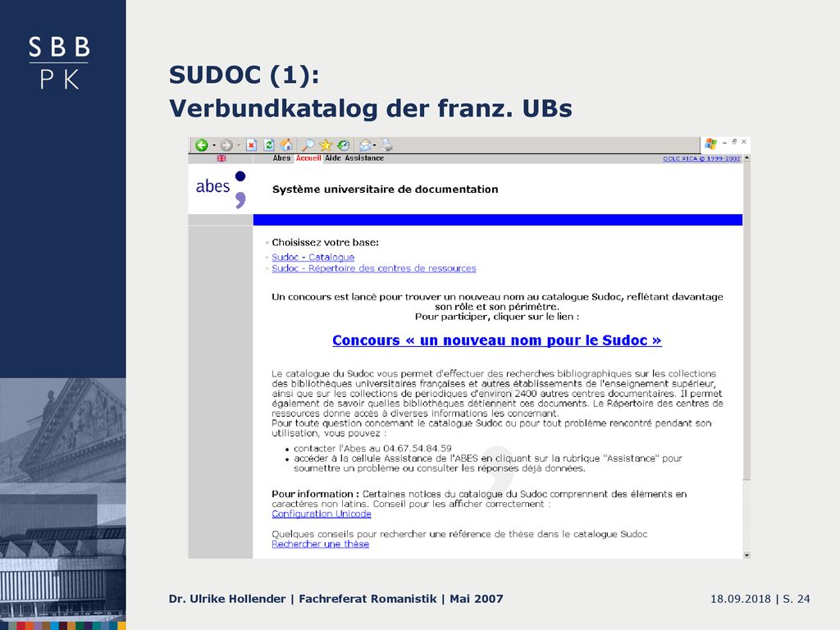Select the Accueil menu item
Viewport: 840px width, 630px height.
(308, 158)
